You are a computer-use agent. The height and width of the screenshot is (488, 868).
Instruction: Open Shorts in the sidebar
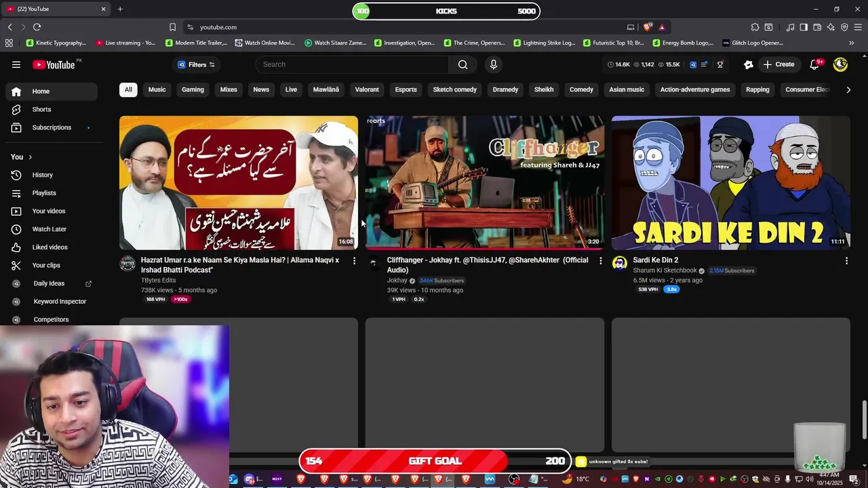(x=52, y=109)
